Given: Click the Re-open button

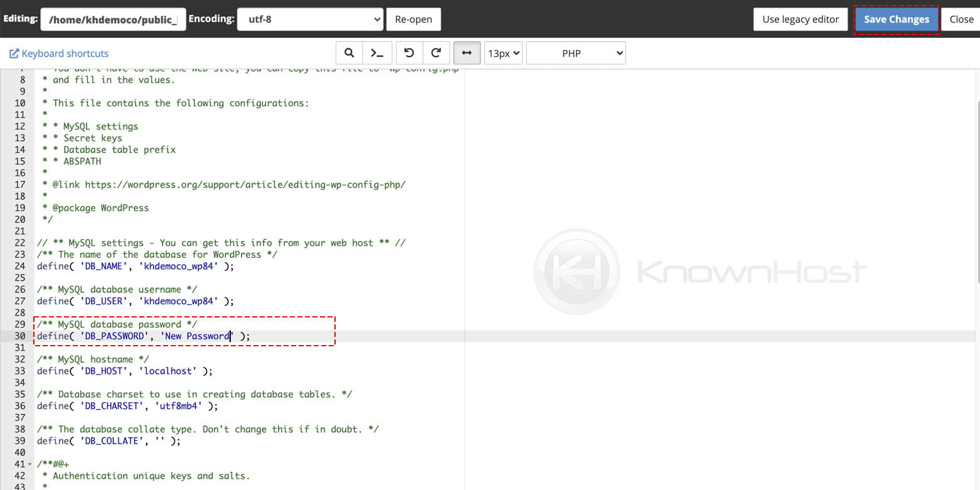Looking at the screenshot, I should [x=413, y=19].
